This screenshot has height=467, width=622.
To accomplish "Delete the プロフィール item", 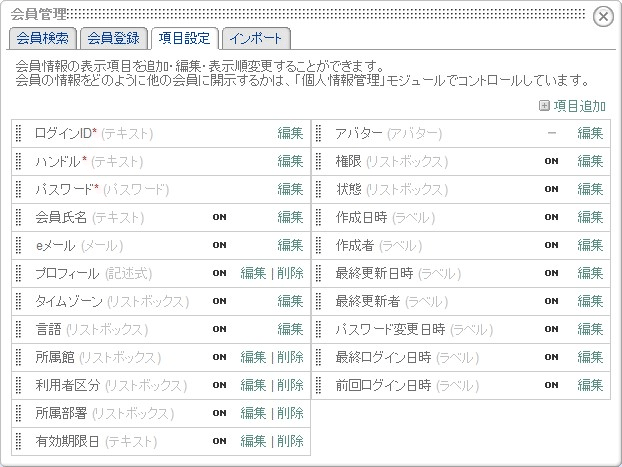I will 290,273.
